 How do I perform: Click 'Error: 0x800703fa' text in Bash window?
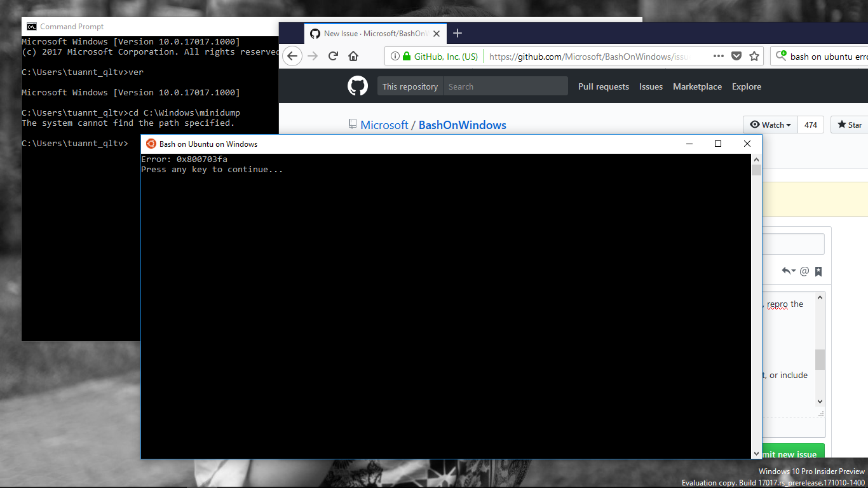[x=184, y=159]
